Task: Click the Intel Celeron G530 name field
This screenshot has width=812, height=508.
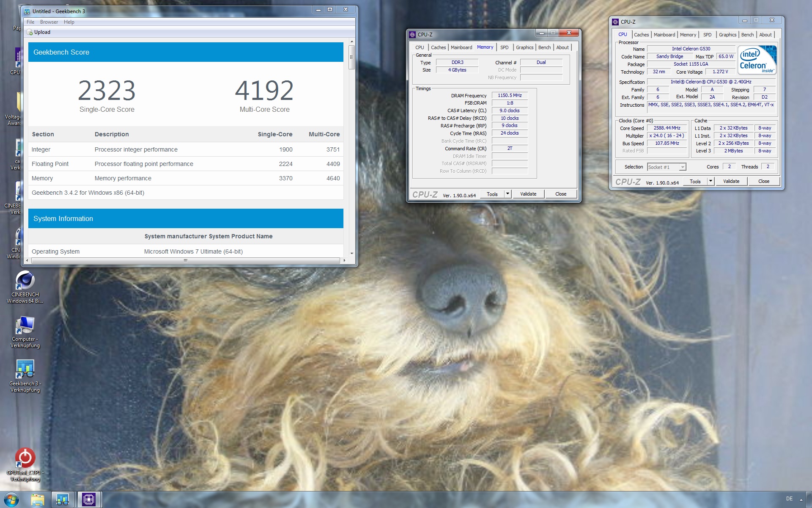Action: [x=691, y=49]
